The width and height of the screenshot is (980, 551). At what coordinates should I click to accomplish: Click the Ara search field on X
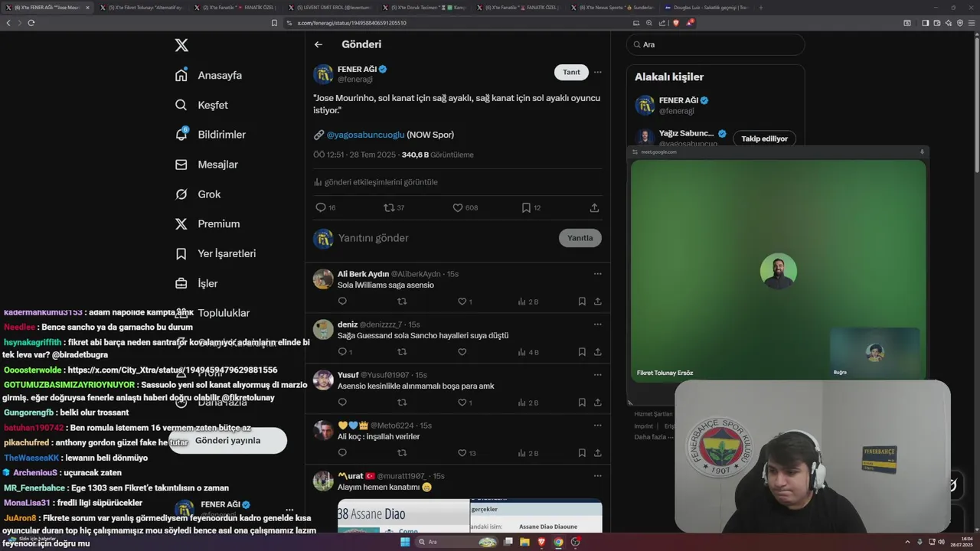click(x=716, y=44)
